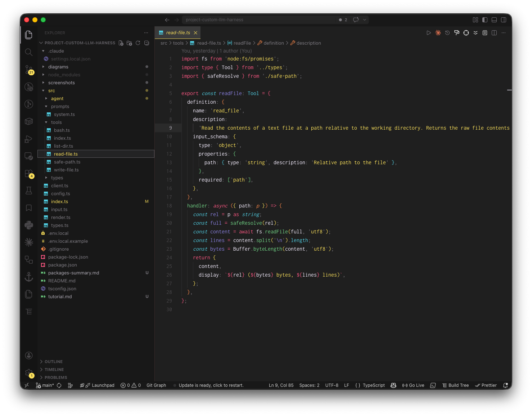The height and width of the screenshot is (416, 532).
Task: Open the Run and Debug view
Action: click(x=29, y=139)
